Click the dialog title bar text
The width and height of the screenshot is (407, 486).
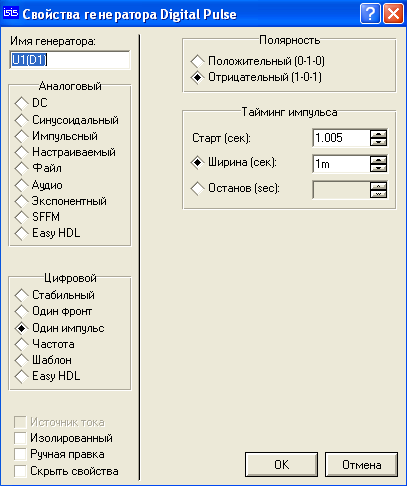click(x=129, y=14)
